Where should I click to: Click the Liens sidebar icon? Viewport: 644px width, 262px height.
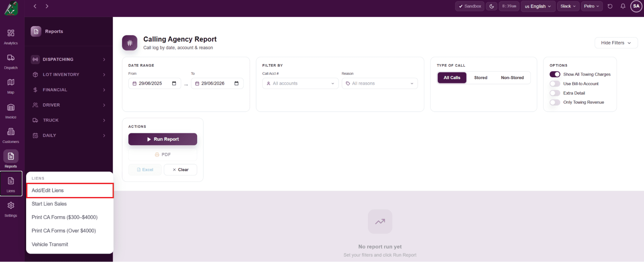(x=11, y=184)
